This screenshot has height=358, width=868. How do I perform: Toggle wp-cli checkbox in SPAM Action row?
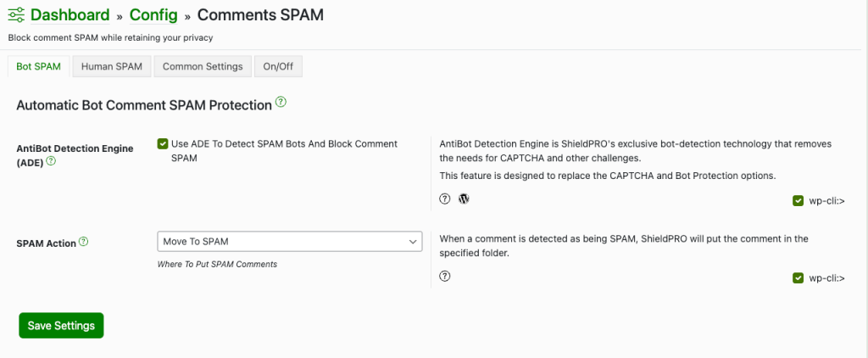798,278
